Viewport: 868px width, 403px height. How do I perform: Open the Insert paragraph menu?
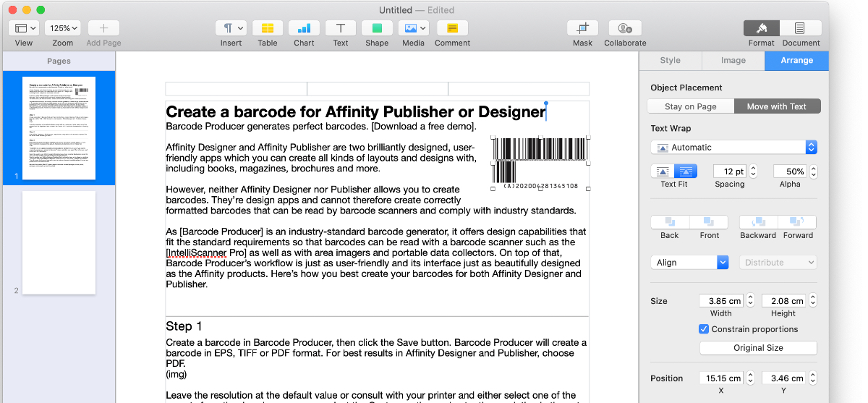coord(231,28)
